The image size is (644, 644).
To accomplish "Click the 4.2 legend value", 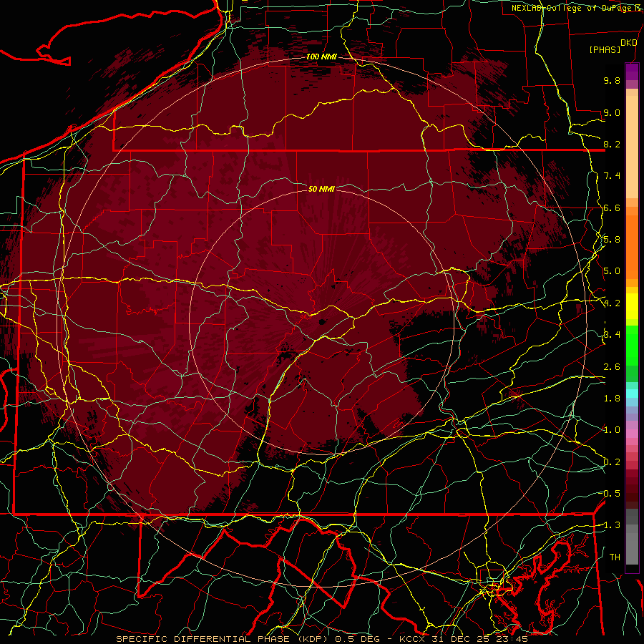I will [x=612, y=303].
